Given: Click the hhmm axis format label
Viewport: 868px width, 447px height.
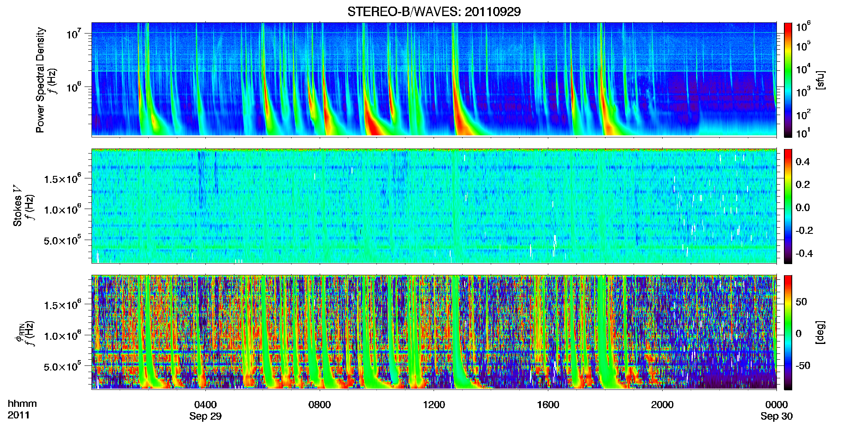Looking at the screenshot, I should coord(22,404).
